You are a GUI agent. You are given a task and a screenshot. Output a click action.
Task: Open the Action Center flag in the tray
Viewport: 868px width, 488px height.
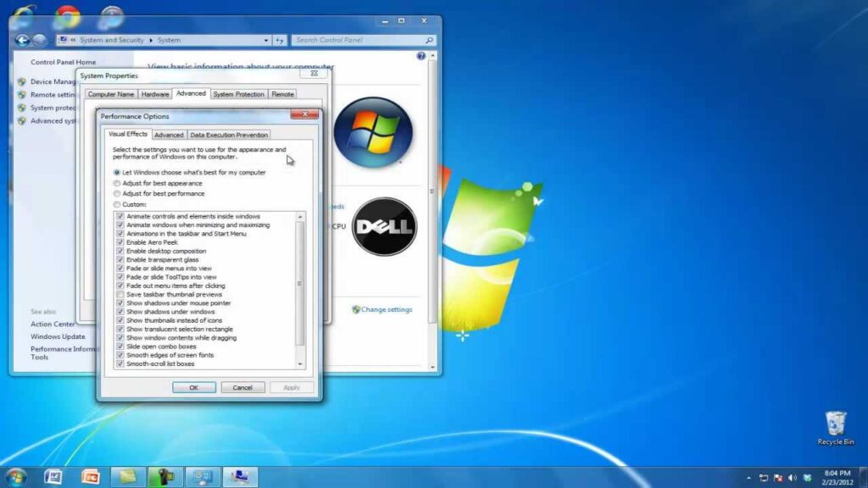(778, 478)
